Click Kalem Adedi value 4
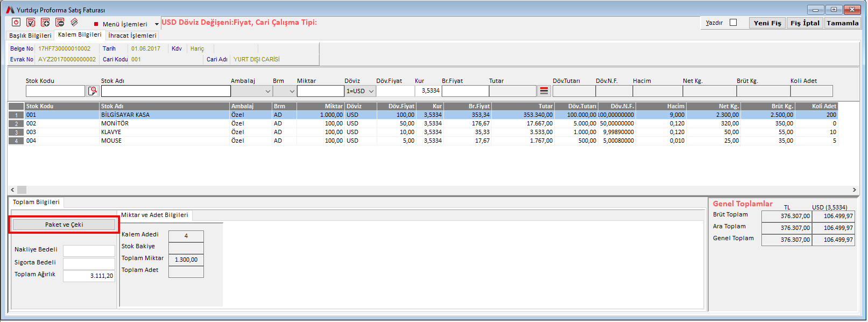Image resolution: width=868 pixels, height=322 pixels. pos(186,236)
